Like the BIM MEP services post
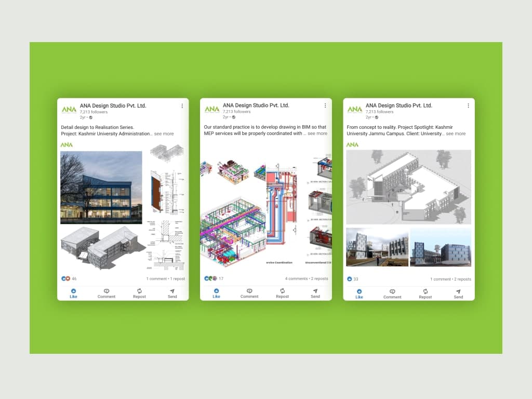The width and height of the screenshot is (532, 399). click(216, 293)
